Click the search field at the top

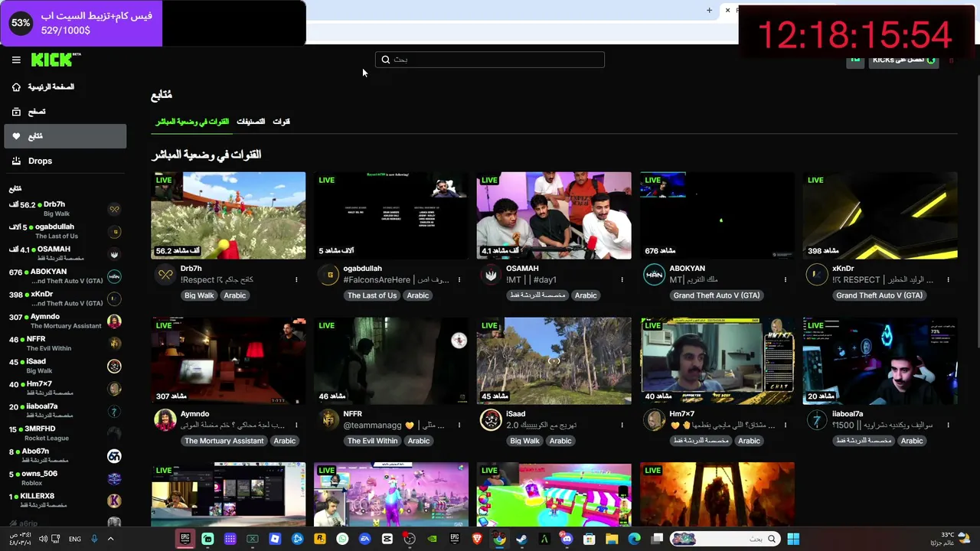point(490,60)
